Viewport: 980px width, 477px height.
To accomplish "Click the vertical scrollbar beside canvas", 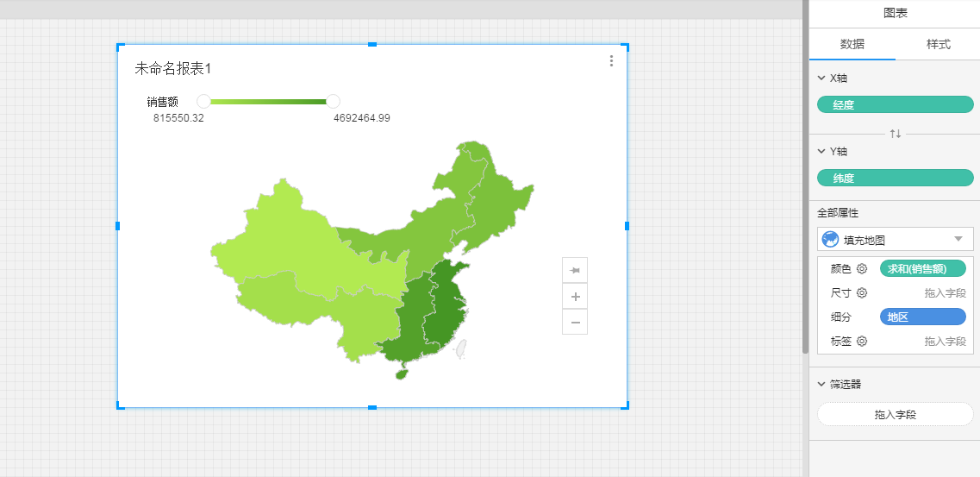I will pyautogui.click(x=805, y=175).
